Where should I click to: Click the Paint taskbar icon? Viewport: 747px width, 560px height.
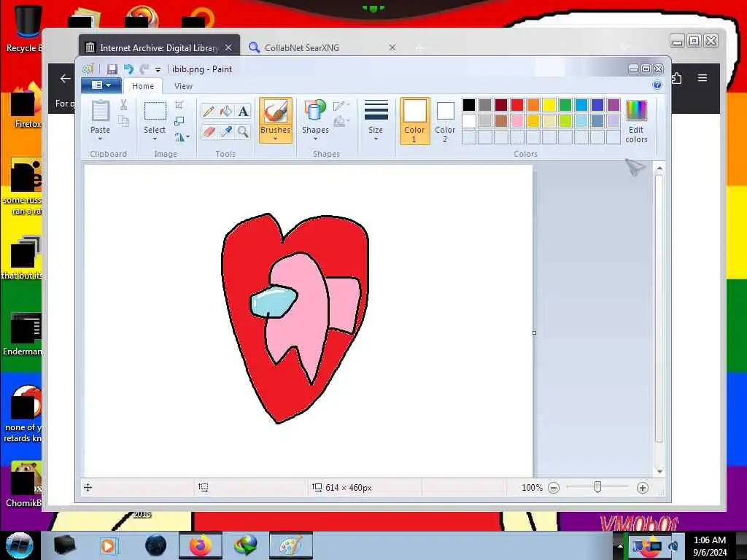290,545
